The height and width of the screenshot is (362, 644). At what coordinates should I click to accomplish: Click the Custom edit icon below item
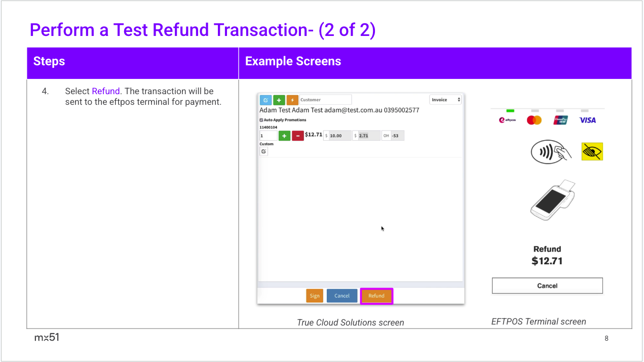pyautogui.click(x=263, y=151)
